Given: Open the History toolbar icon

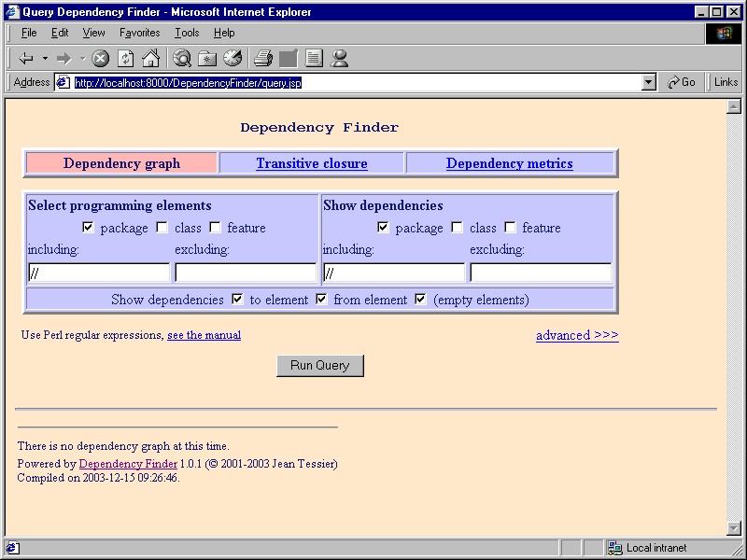Looking at the screenshot, I should point(233,58).
